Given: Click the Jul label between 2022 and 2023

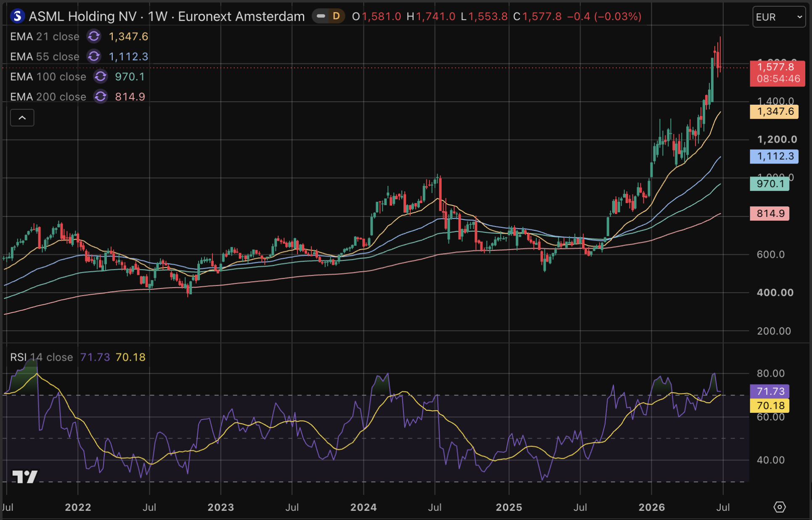Looking at the screenshot, I should 149,507.
